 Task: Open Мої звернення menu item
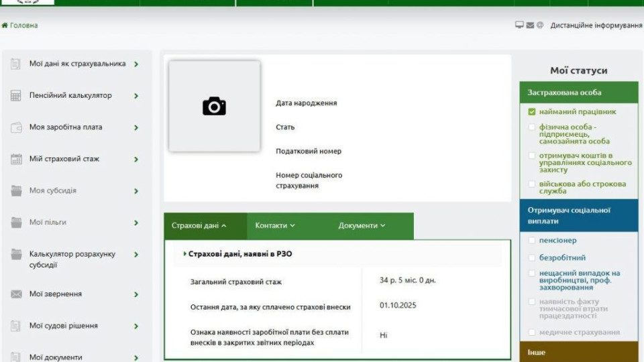(56, 294)
